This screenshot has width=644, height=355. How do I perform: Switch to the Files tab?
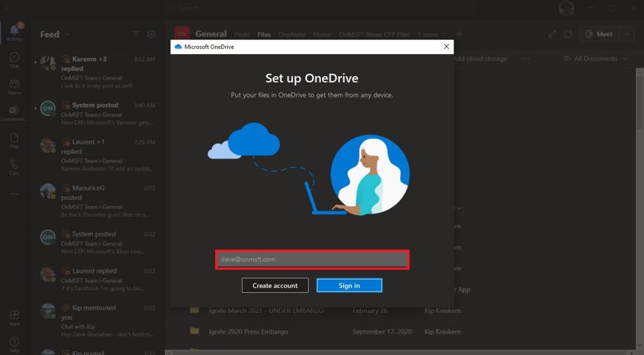click(x=264, y=35)
